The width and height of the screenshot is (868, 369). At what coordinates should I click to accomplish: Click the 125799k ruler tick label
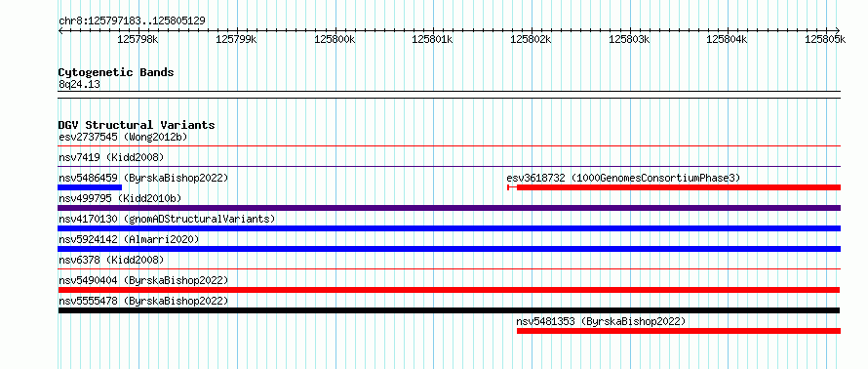pos(236,39)
